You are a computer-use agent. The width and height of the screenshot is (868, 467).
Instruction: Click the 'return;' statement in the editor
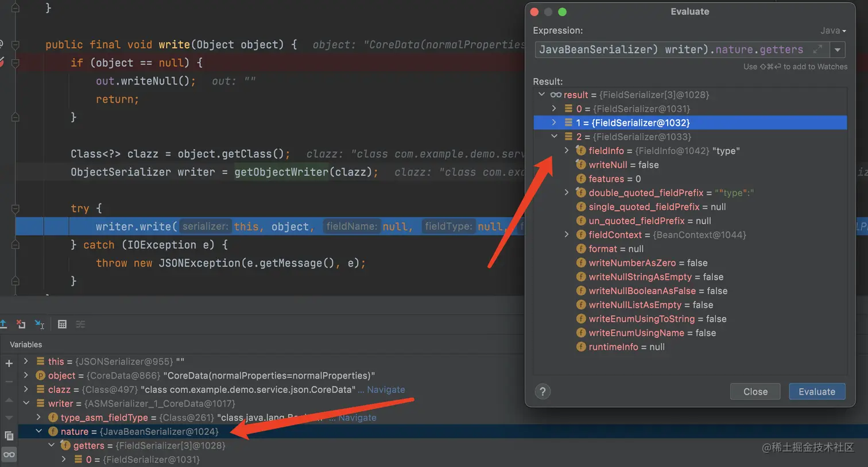[117, 99]
